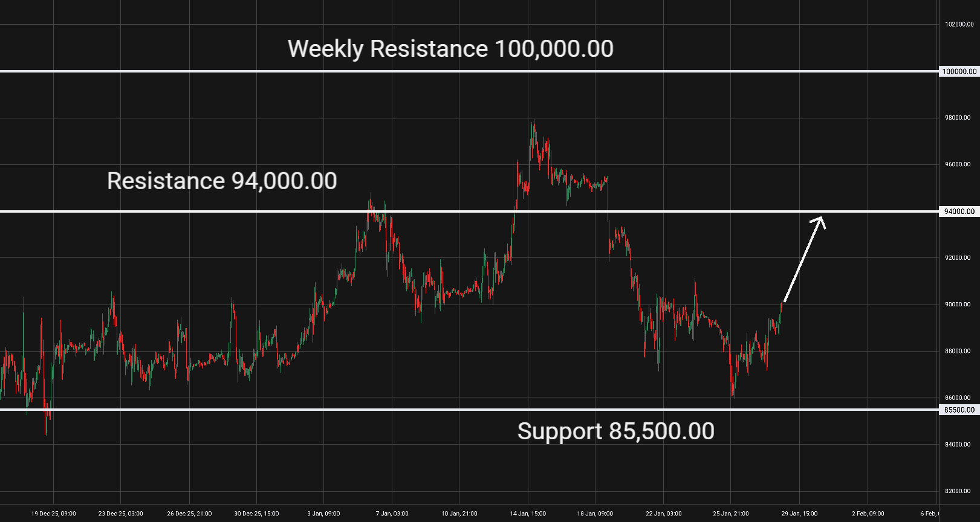Click the 14 Jan, 15:00 time label
Viewport: 980px width, 522px height.
click(528, 514)
